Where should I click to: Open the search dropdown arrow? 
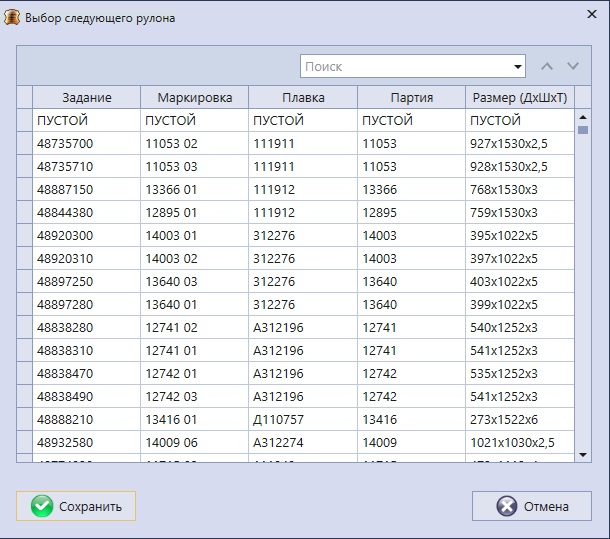click(x=518, y=67)
